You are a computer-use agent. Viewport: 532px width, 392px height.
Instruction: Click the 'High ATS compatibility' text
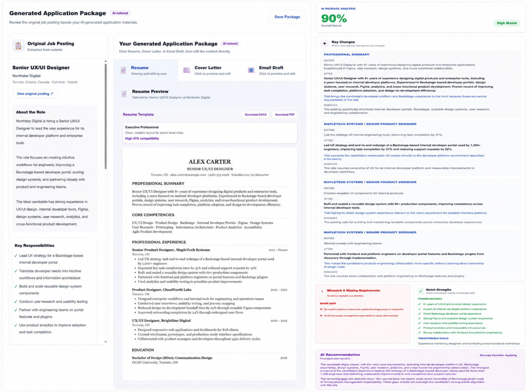point(142,138)
